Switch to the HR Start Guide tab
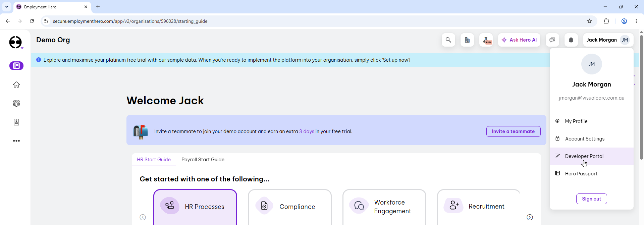Viewport: 644px width, 225px height. coord(154,160)
